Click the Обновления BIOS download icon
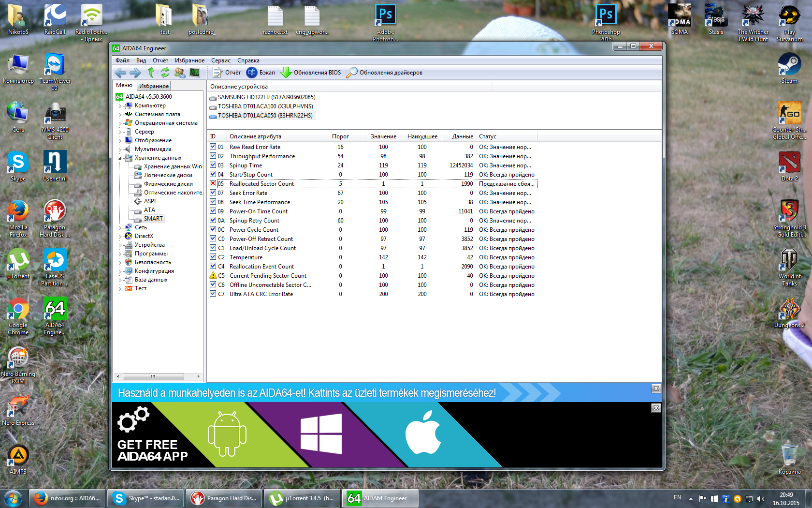 [x=286, y=73]
